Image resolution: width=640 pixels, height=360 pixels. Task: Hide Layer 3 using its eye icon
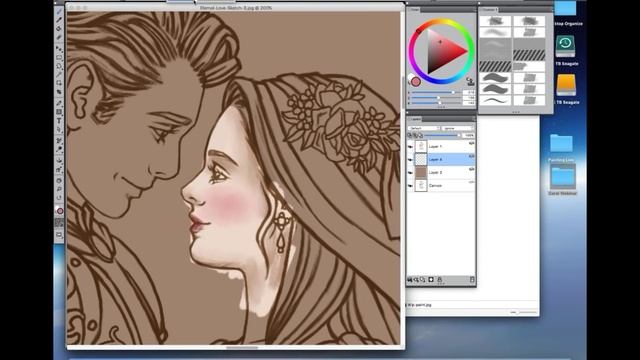pos(410,173)
